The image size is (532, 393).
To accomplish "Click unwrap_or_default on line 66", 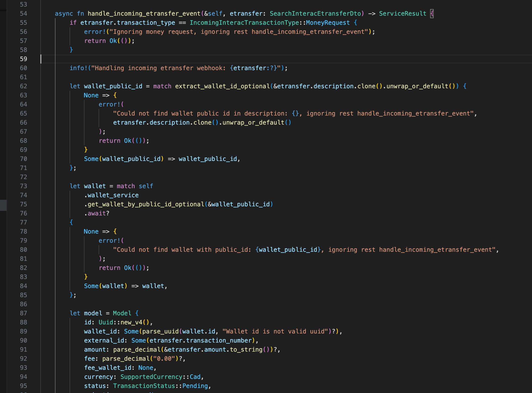I will (253, 123).
